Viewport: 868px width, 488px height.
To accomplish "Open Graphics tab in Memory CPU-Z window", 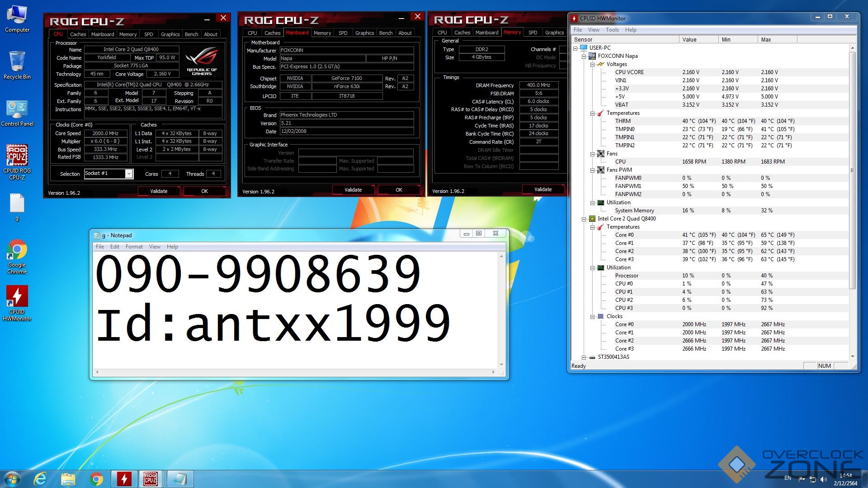I will (554, 33).
